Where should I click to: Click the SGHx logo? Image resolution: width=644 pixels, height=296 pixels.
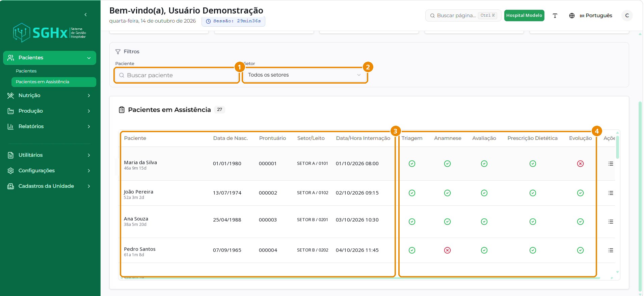tap(49, 33)
